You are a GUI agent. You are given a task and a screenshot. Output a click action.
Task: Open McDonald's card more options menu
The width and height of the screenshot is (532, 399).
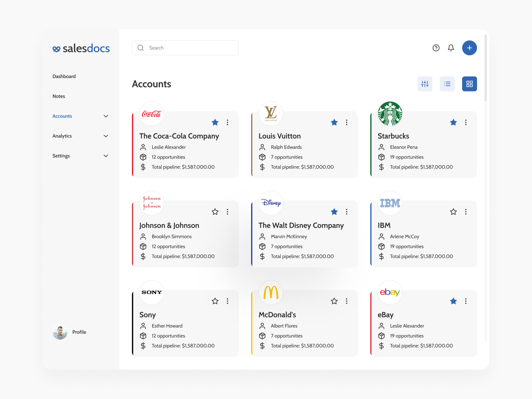pos(347,301)
